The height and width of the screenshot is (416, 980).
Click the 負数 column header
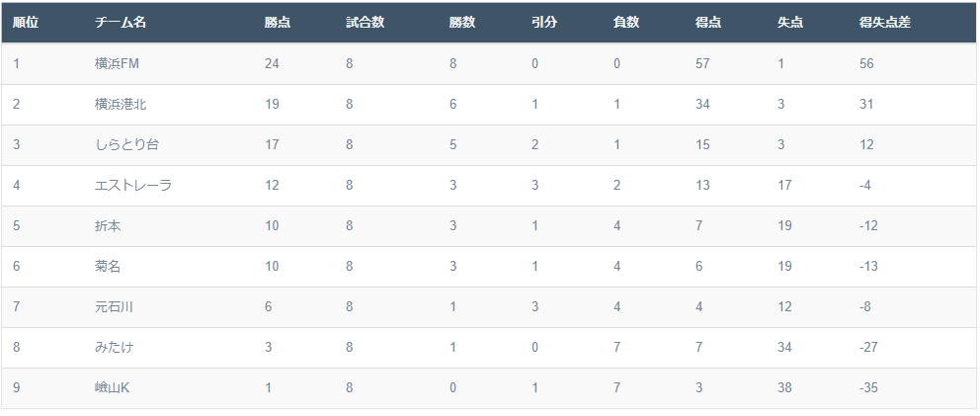pos(626,23)
